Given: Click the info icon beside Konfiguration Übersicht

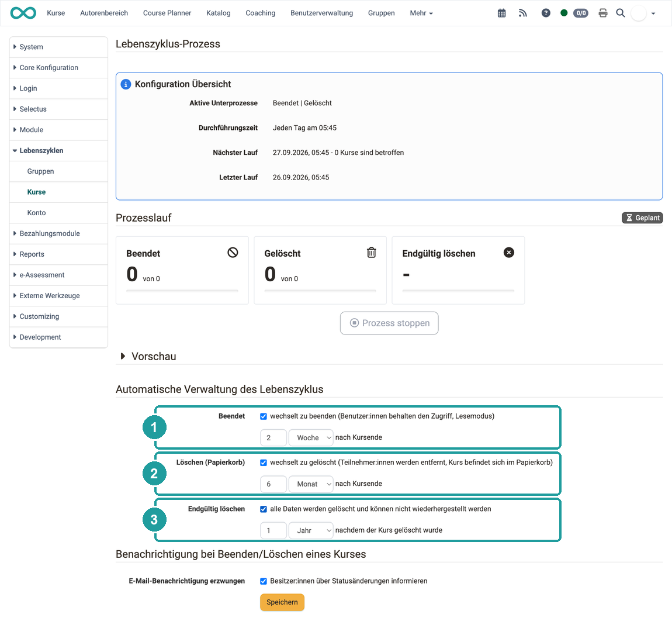Looking at the screenshot, I should click(x=126, y=84).
